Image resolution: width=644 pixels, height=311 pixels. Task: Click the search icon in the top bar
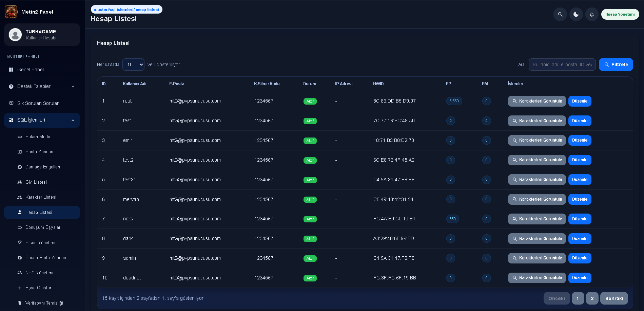560,14
